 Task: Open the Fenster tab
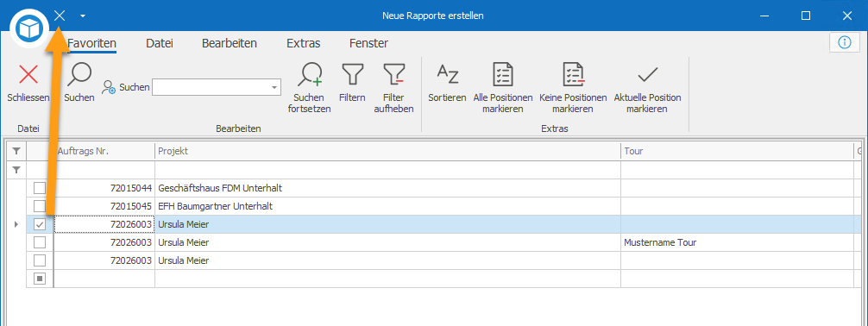click(368, 43)
